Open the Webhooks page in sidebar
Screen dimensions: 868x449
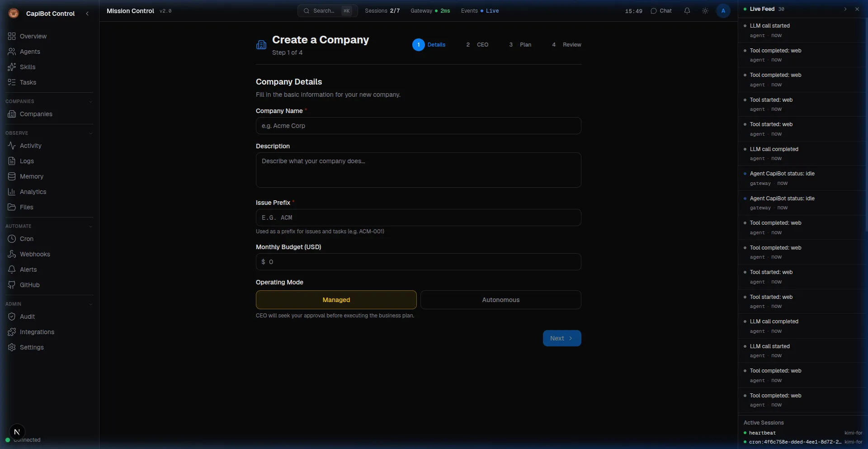click(35, 254)
